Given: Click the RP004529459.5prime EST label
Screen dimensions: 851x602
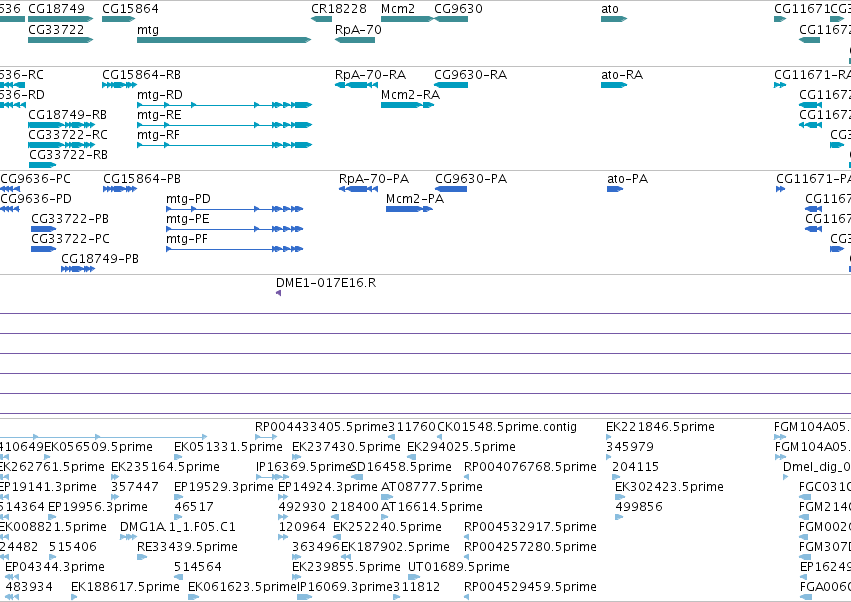Looking at the screenshot, I should tap(530, 587).
